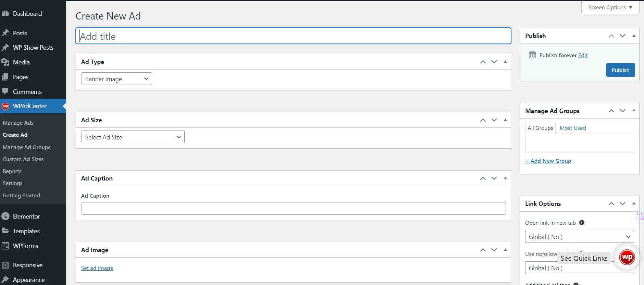Expand the Screen Options dropdown
This screenshot has width=644, height=285.
(x=609, y=7)
